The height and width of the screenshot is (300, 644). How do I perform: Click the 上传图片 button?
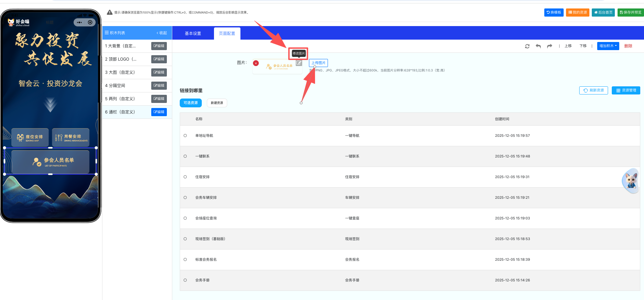click(318, 63)
